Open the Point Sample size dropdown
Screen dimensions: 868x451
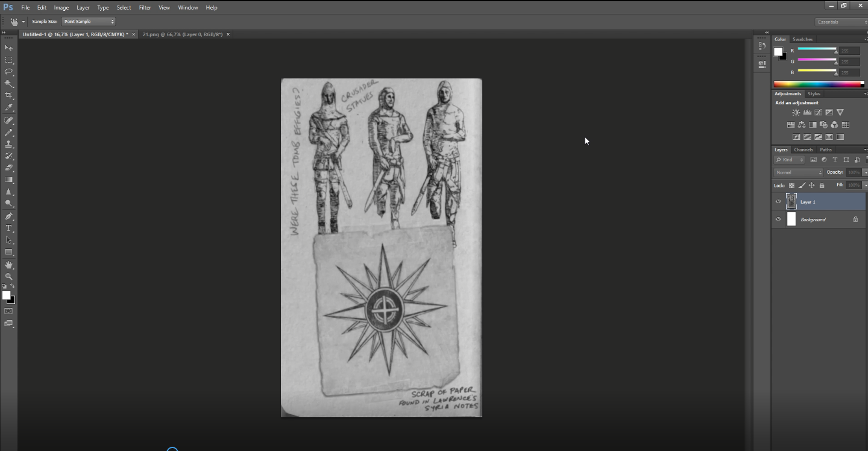(x=87, y=21)
